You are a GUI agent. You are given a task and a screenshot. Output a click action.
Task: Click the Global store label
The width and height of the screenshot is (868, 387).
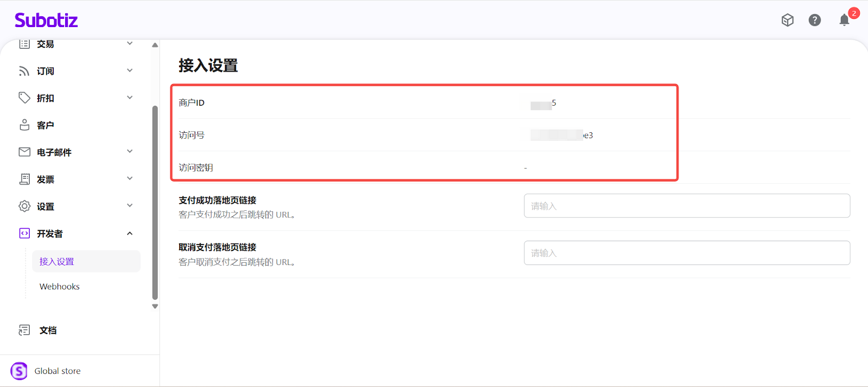point(58,371)
